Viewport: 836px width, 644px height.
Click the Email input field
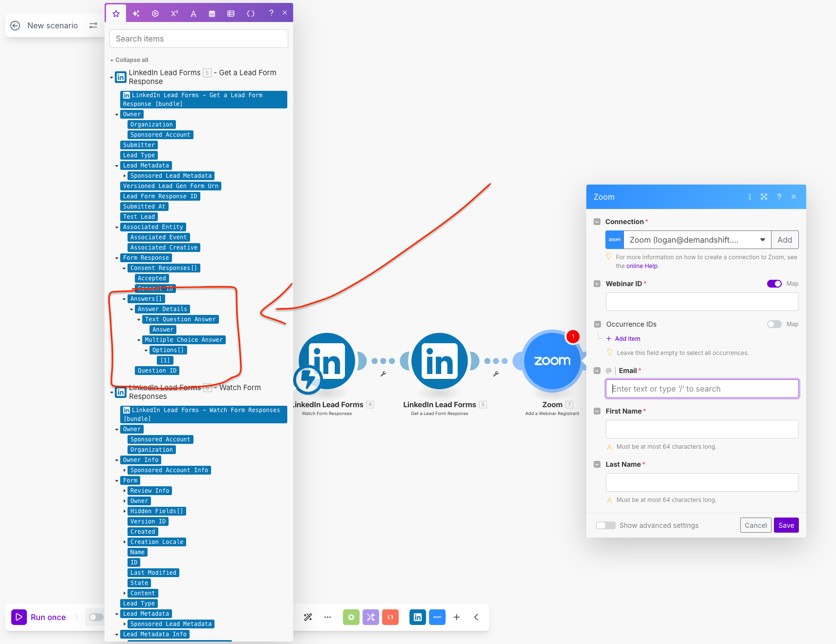(x=702, y=389)
